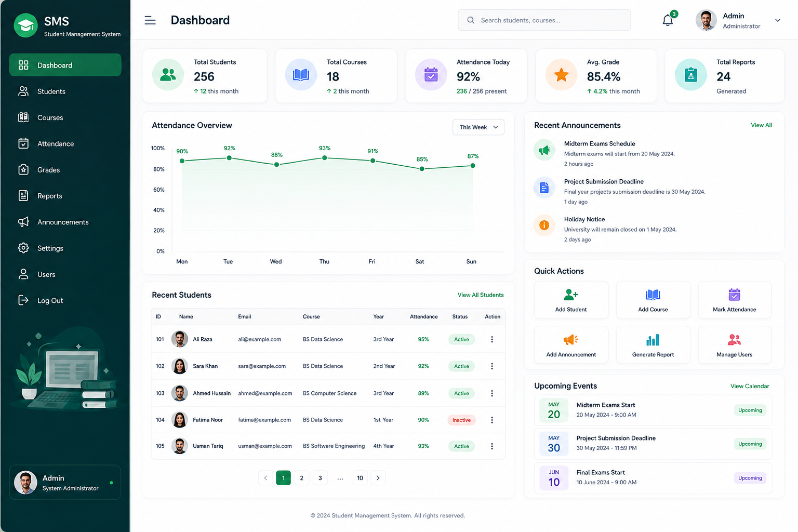Image resolution: width=798 pixels, height=532 pixels.
Task: Click the Add Announcement megaphone icon
Action: 571,340
